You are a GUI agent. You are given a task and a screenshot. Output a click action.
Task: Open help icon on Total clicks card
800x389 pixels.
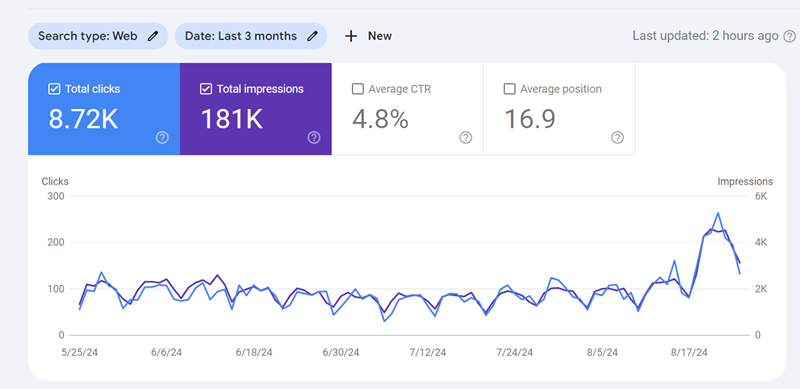click(162, 137)
